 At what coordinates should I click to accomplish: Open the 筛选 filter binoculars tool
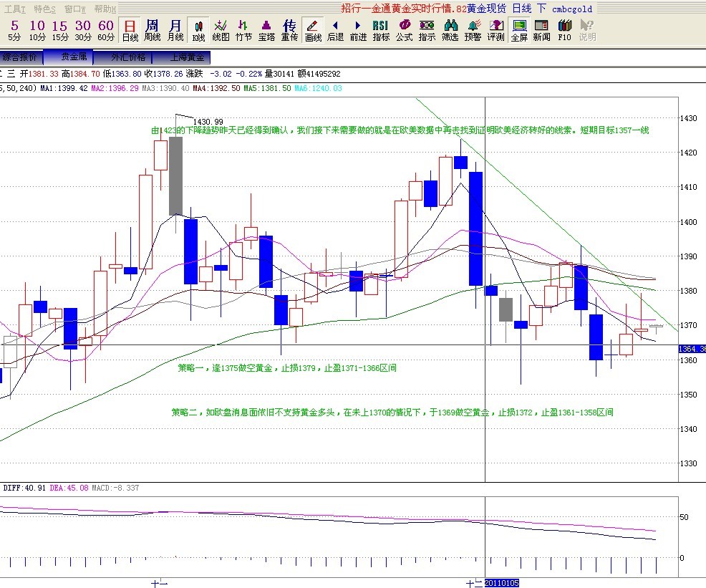tap(450, 31)
